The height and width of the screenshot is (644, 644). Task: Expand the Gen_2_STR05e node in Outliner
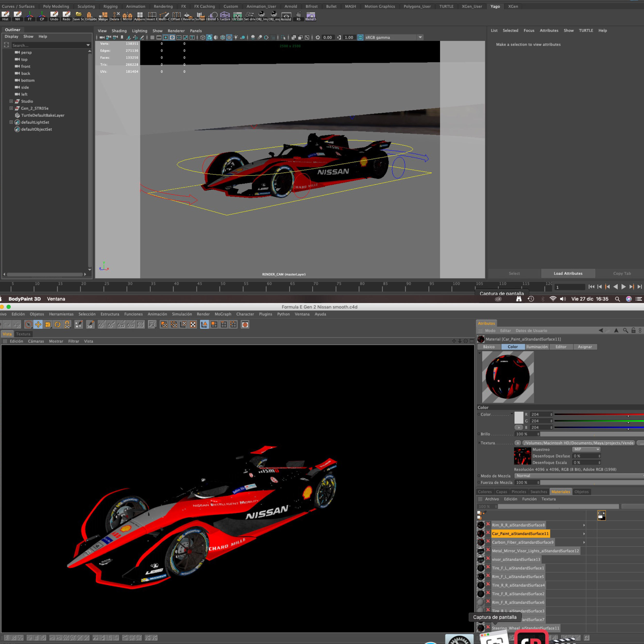pyautogui.click(x=11, y=108)
